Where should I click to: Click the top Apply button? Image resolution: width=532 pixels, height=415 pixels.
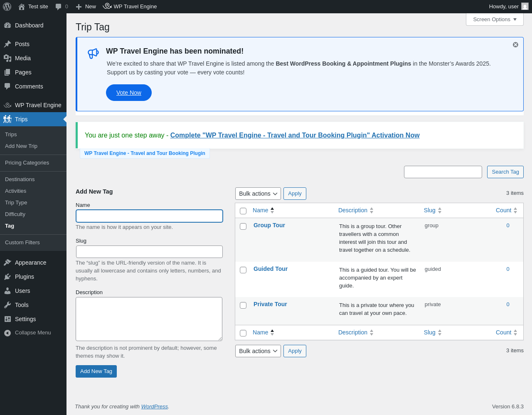click(295, 194)
